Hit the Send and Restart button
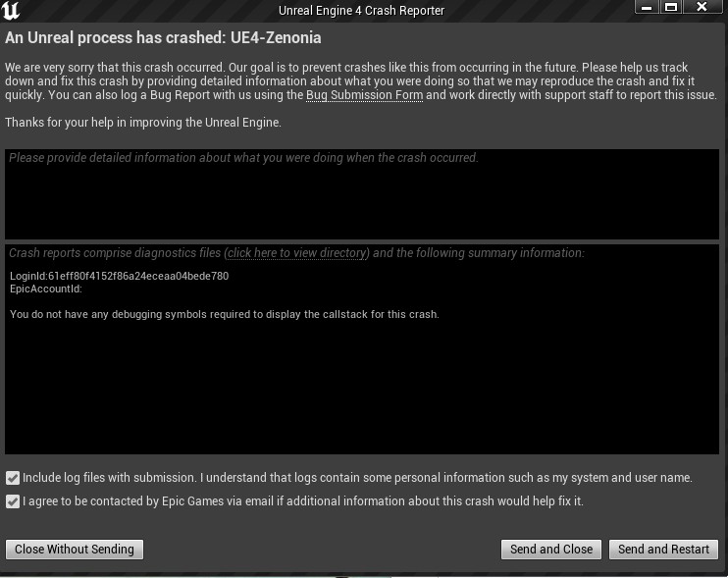Viewport: 728px width, 578px height. [663, 550]
